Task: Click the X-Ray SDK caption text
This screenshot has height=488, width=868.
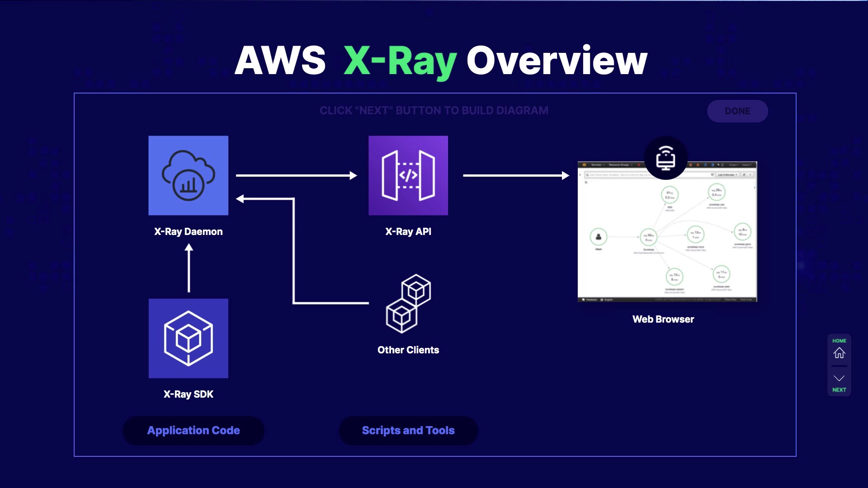Action: pyautogui.click(x=188, y=394)
